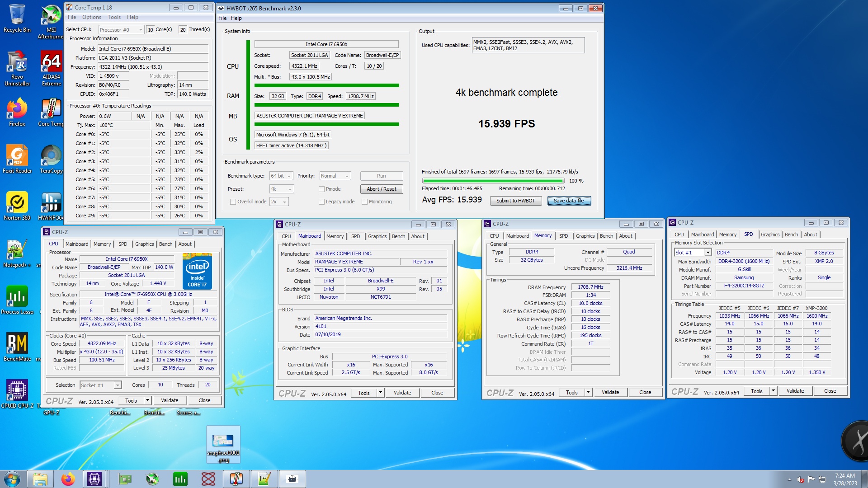
Task: Click Save data file button
Action: [x=569, y=201]
